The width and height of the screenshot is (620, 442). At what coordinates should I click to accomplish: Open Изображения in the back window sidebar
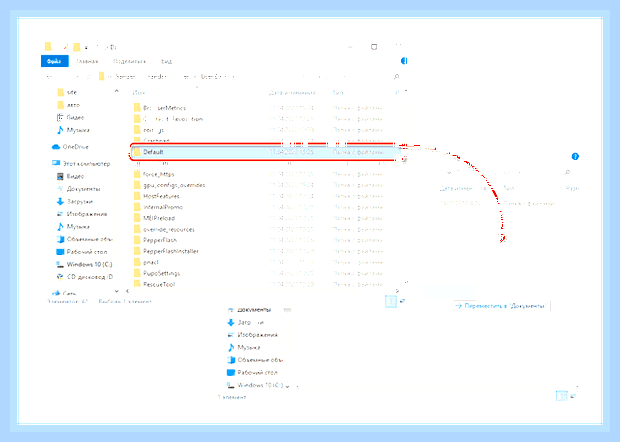click(253, 335)
